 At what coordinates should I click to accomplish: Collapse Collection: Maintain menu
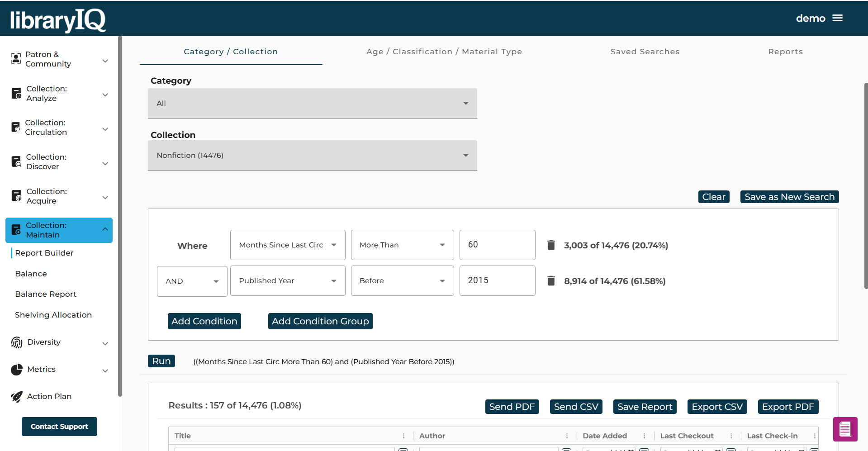[x=105, y=229]
